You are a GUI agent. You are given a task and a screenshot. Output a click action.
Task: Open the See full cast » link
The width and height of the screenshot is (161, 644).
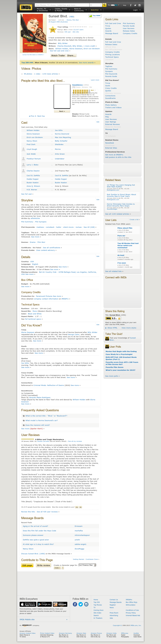click(x=27, y=194)
